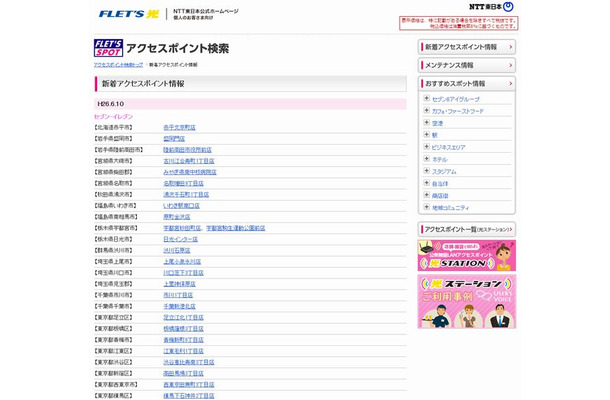Open the 高田馬場 store link in 新宿区 row
Screen dimensions: 610x400
pyautogui.click(x=183, y=374)
